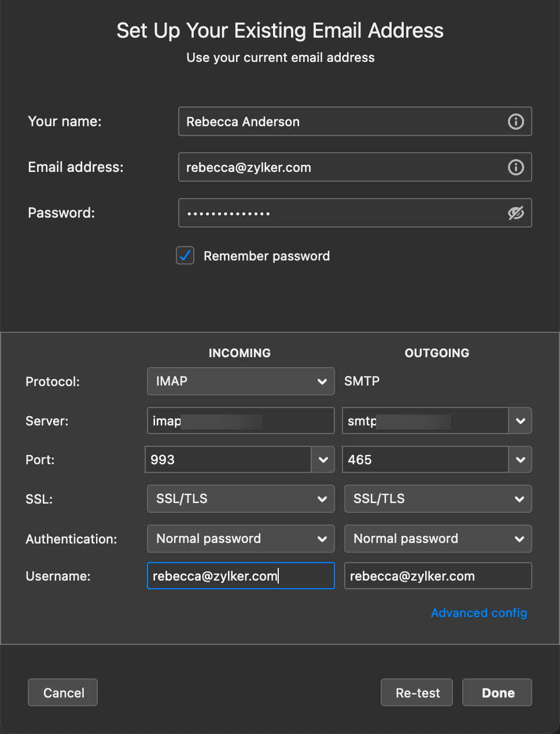This screenshot has width=560, height=734.
Task: Open the incoming Protocol IMAP dropdown
Action: click(x=241, y=381)
